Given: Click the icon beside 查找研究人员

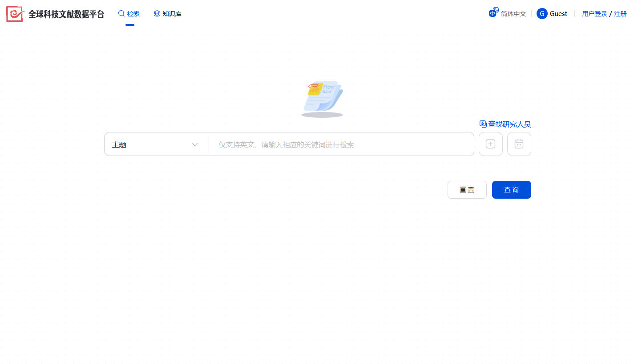Looking at the screenshot, I should pos(482,124).
